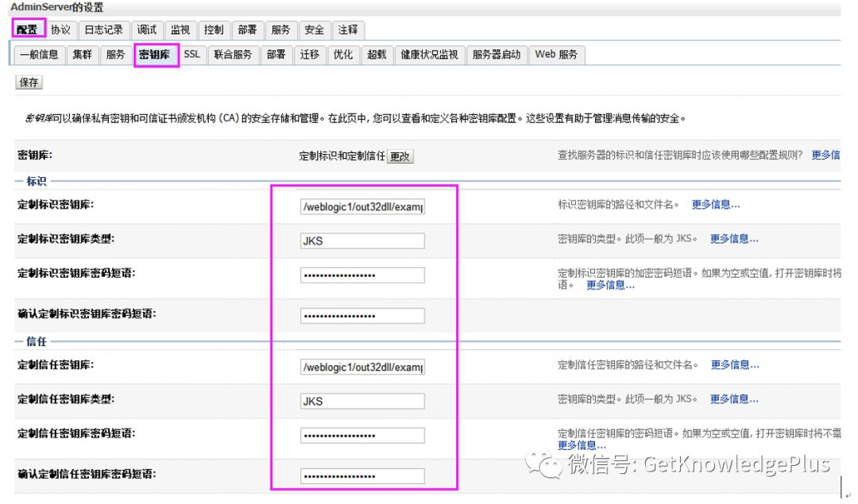Switch to the 联合服务 sub-tab
The image size is (858, 504).
[x=233, y=54]
